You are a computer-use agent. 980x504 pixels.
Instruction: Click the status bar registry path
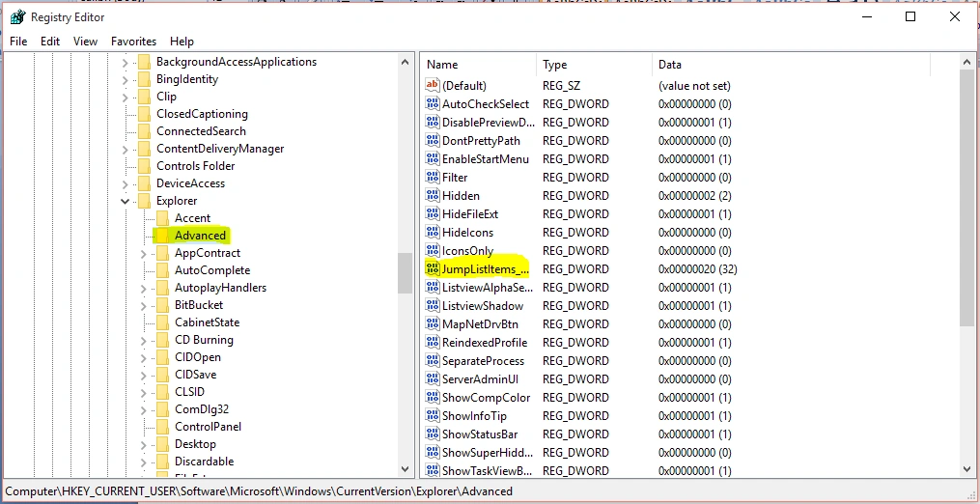259,491
